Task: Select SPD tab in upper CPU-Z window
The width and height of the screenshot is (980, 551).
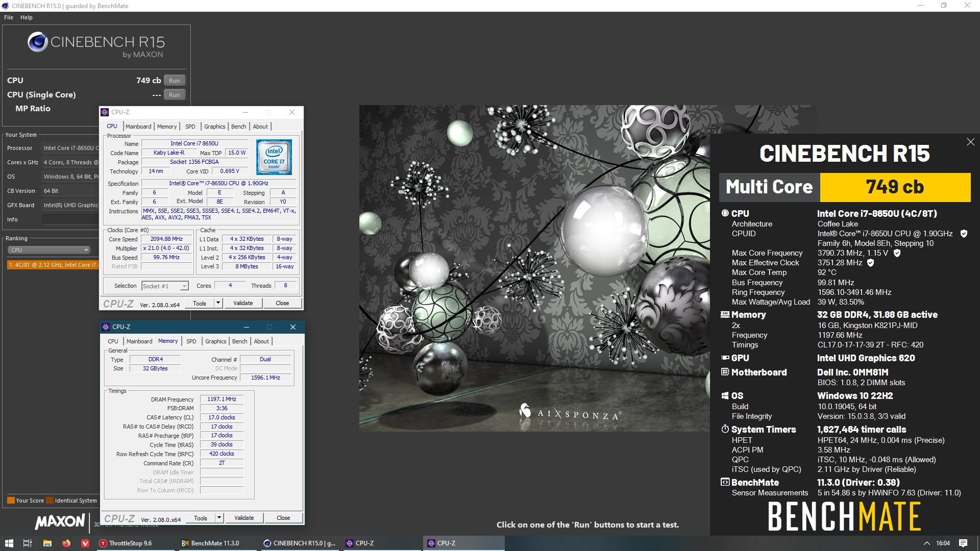Action: [x=190, y=127]
